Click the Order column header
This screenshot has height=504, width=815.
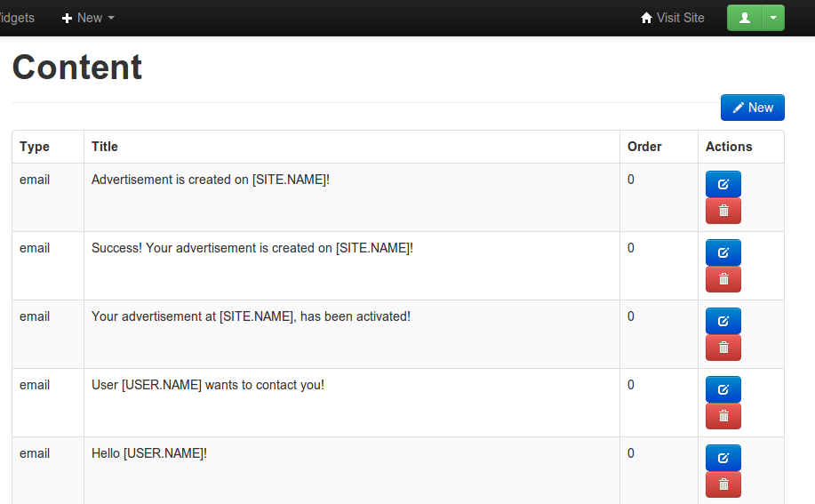coord(644,147)
